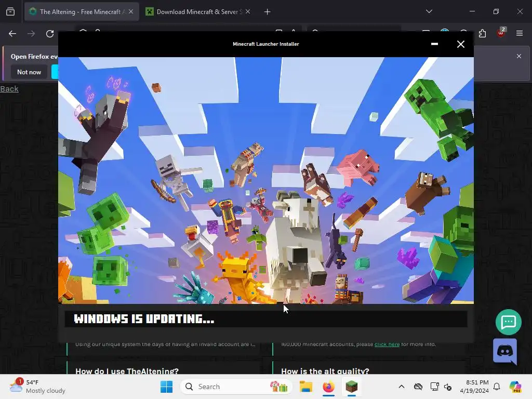This screenshot has height=399, width=532.
Task: Open Firefox from the taskbar
Action: (x=328, y=387)
